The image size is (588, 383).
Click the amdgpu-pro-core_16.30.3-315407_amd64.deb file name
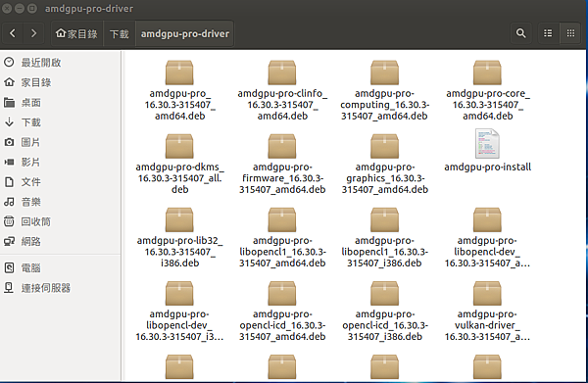tap(487, 105)
